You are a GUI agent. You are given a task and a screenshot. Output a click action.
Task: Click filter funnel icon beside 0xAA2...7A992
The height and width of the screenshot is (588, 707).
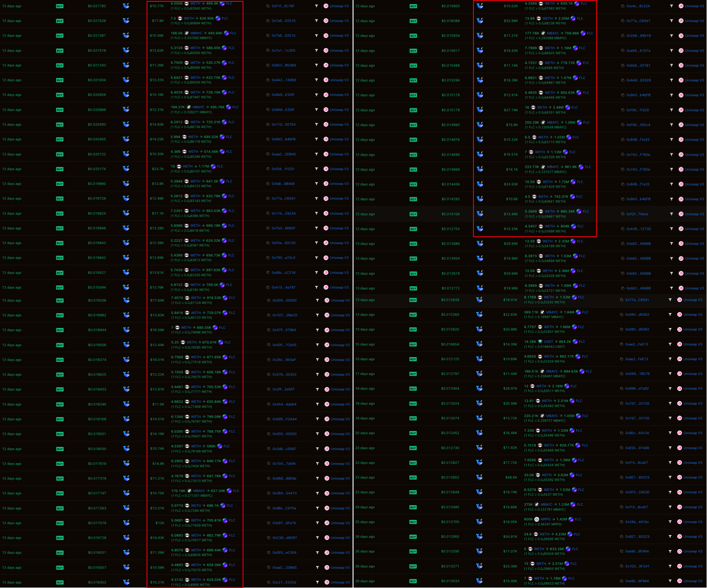[316, 80]
